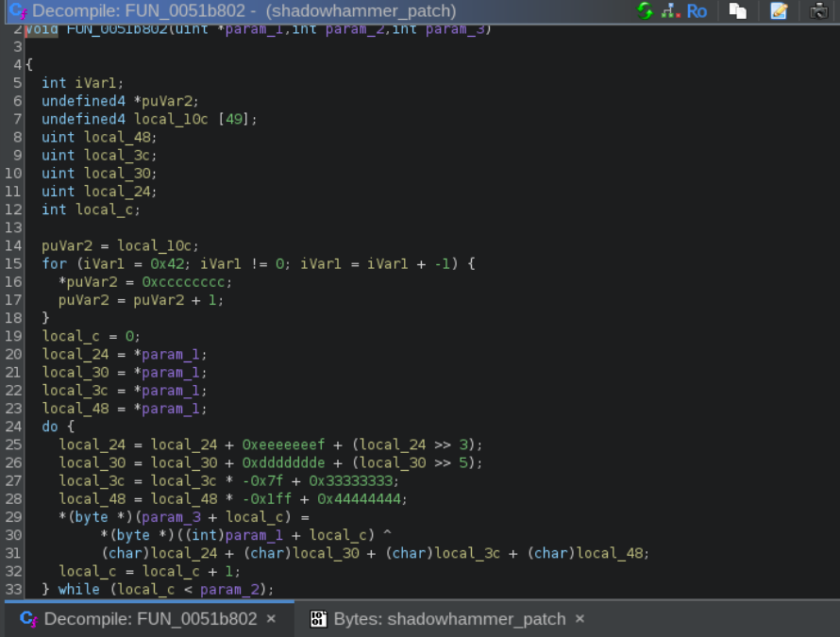Select the constant 0x33333333 on line 27
840x637 pixels.
[x=350, y=481]
